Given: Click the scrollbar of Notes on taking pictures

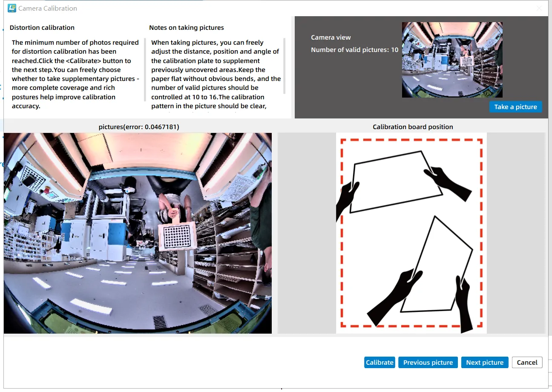Looking at the screenshot, I should coord(284,66).
